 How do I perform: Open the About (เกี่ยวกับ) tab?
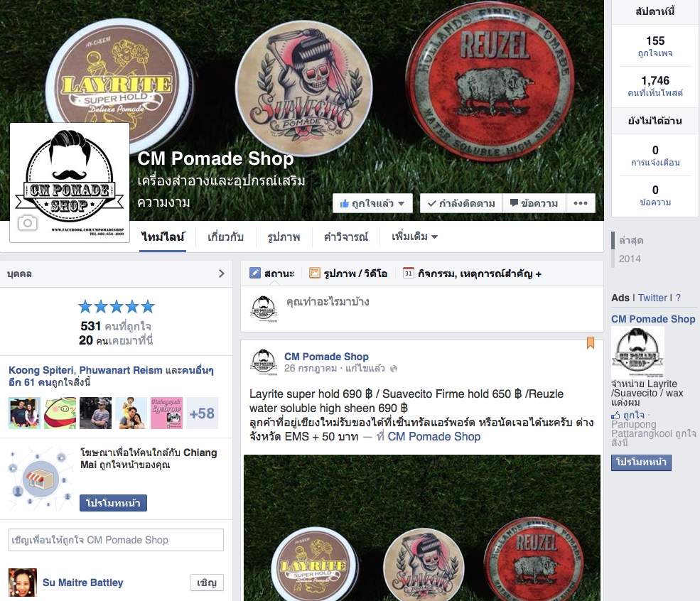225,237
